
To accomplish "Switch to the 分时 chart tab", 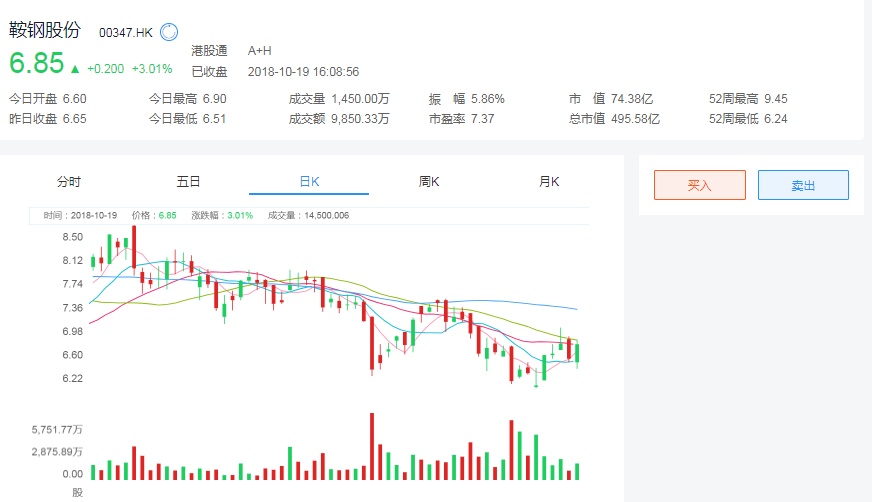I will (x=69, y=181).
